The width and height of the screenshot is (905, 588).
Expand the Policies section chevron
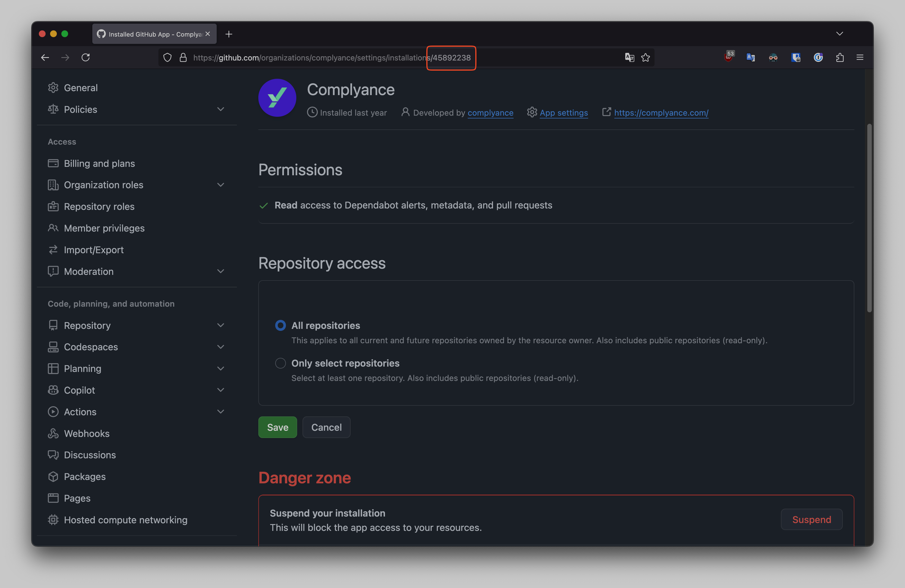[221, 109]
